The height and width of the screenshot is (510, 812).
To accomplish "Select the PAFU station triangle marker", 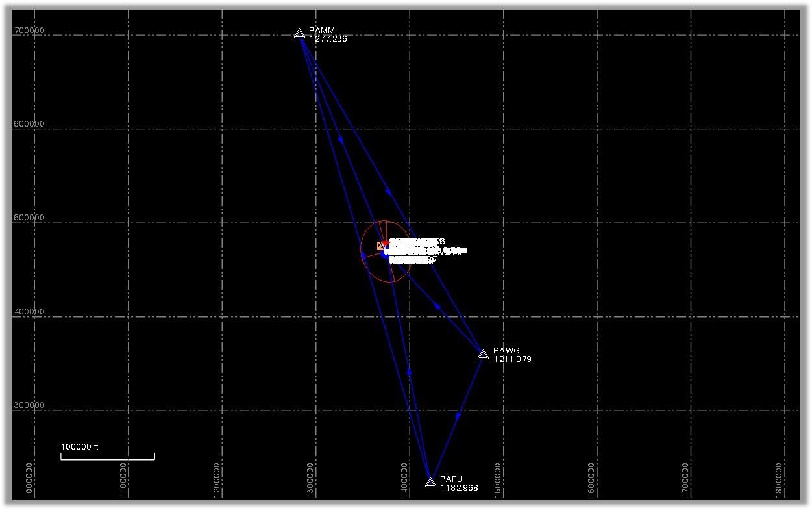I will (432, 482).
